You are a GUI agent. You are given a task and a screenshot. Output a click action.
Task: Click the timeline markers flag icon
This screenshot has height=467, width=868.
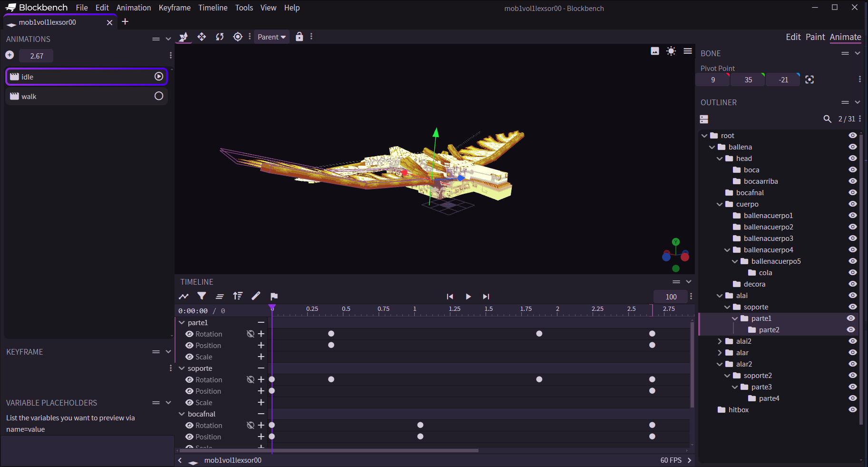click(x=273, y=296)
